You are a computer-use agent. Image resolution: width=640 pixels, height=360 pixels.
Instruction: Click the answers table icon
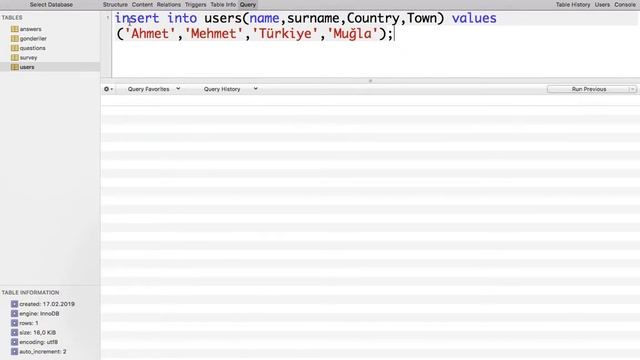coord(15,29)
